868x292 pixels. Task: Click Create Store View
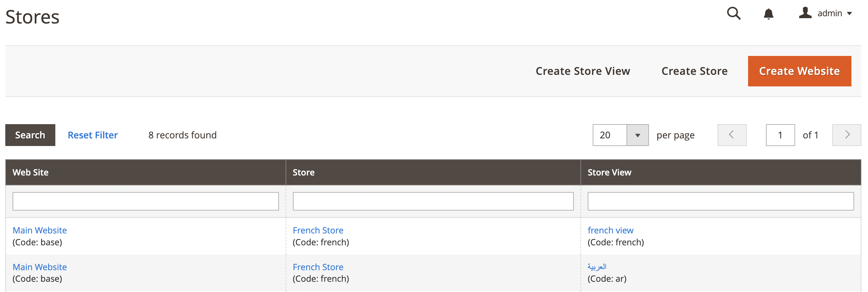[x=583, y=71]
